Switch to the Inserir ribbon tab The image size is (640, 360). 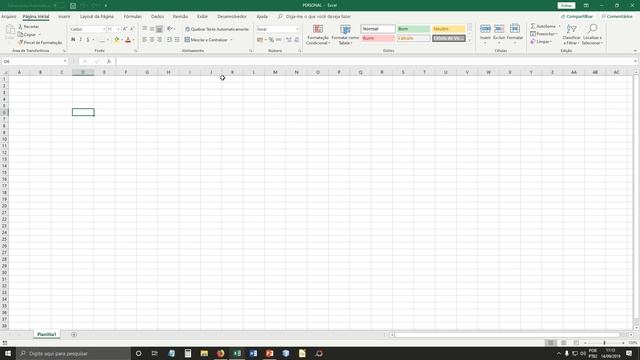pyautogui.click(x=64, y=17)
